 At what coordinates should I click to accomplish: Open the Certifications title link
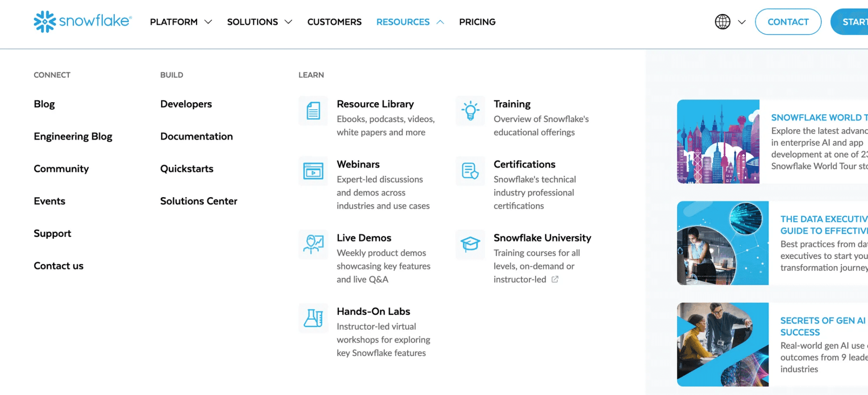tap(524, 165)
